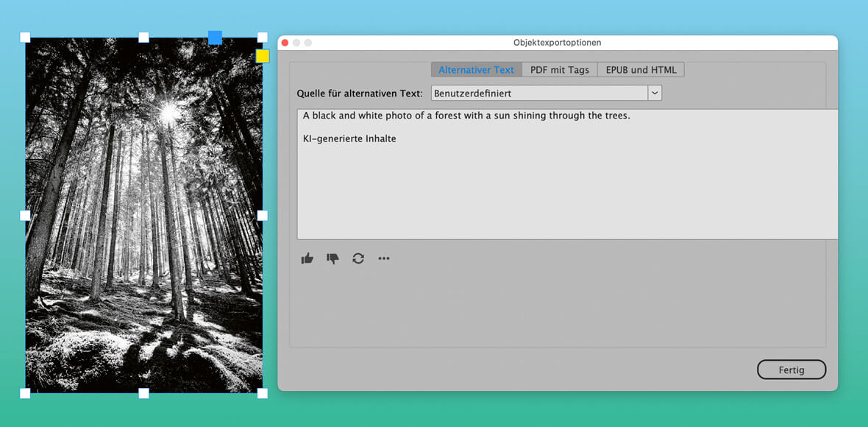Viewport: 868px width, 427px height.
Task: Reject AI alt text with thumbs down icon
Action: pyautogui.click(x=332, y=258)
